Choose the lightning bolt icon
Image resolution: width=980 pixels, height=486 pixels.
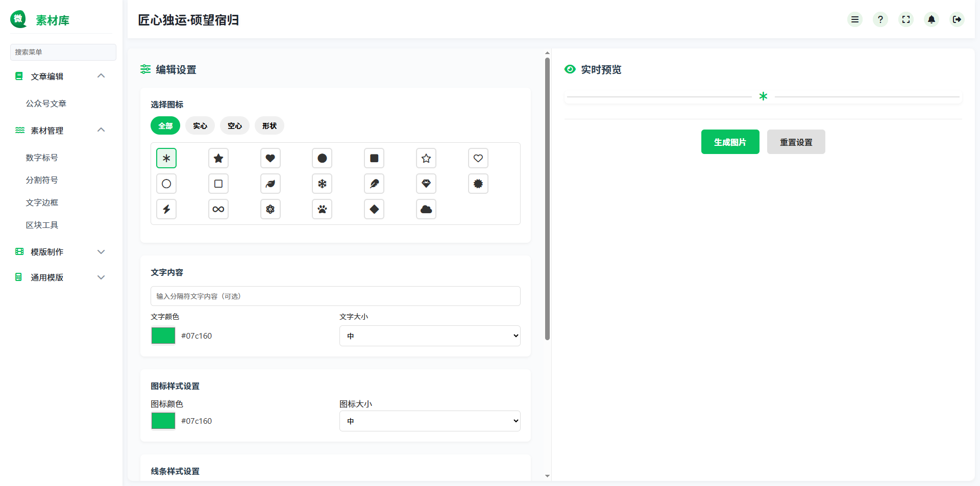tap(166, 209)
